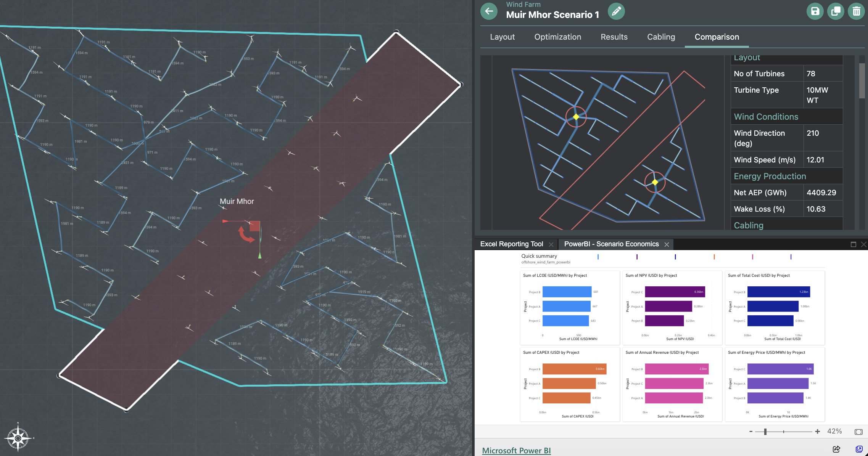Duplicate the scenario with copy icon

coord(835,11)
